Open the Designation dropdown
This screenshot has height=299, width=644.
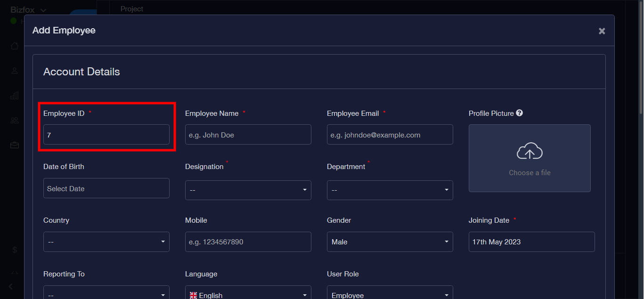click(248, 190)
